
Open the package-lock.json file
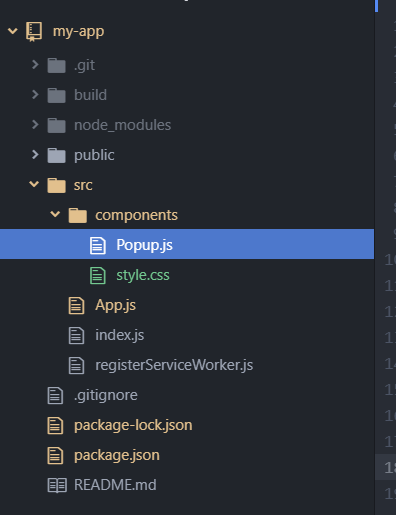click(x=133, y=425)
